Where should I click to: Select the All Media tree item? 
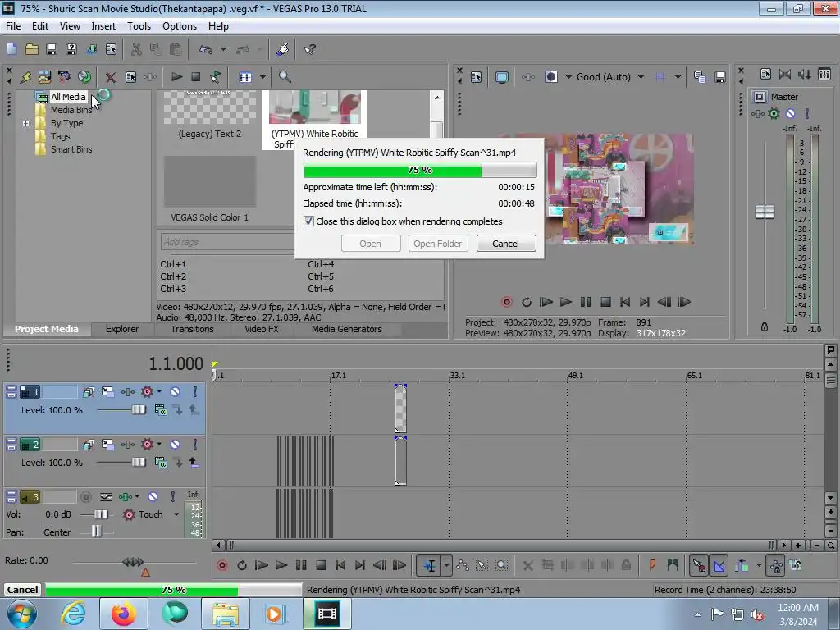click(x=68, y=97)
